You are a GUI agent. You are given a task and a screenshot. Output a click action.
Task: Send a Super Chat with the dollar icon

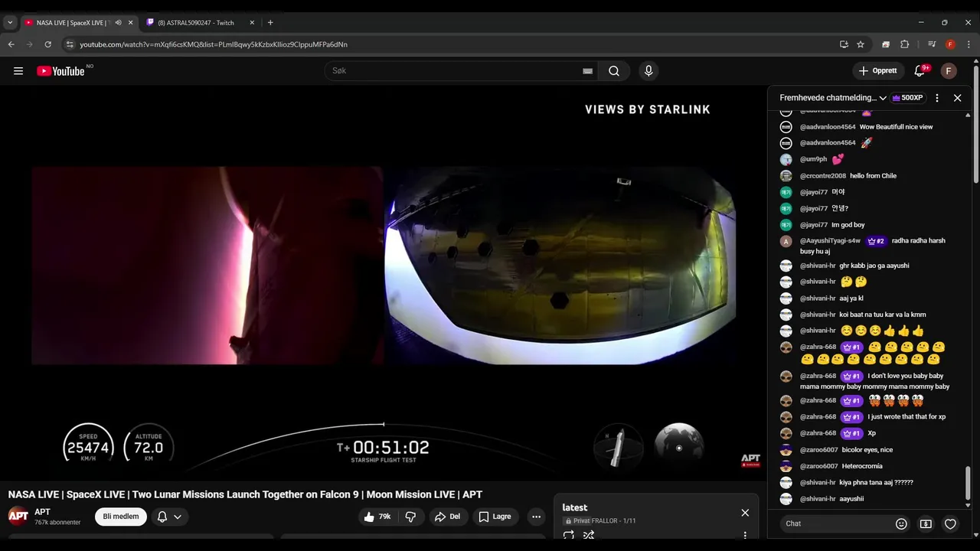926,523
